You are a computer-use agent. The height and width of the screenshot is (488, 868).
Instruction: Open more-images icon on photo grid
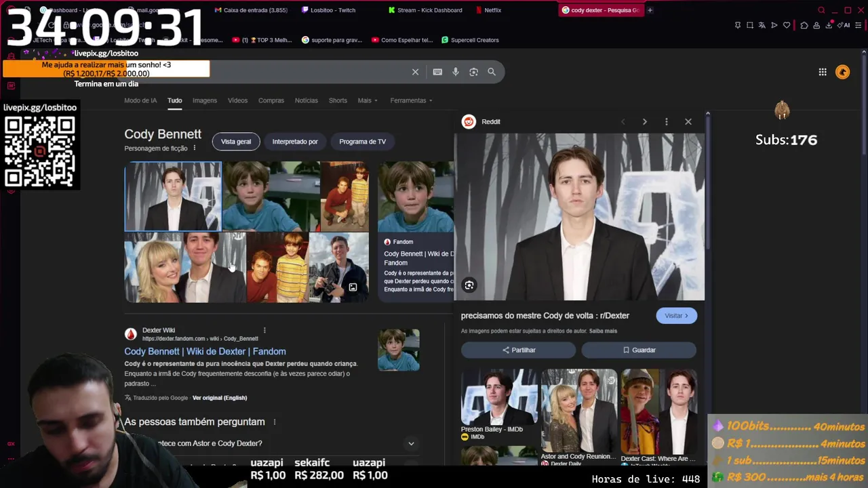click(x=353, y=287)
